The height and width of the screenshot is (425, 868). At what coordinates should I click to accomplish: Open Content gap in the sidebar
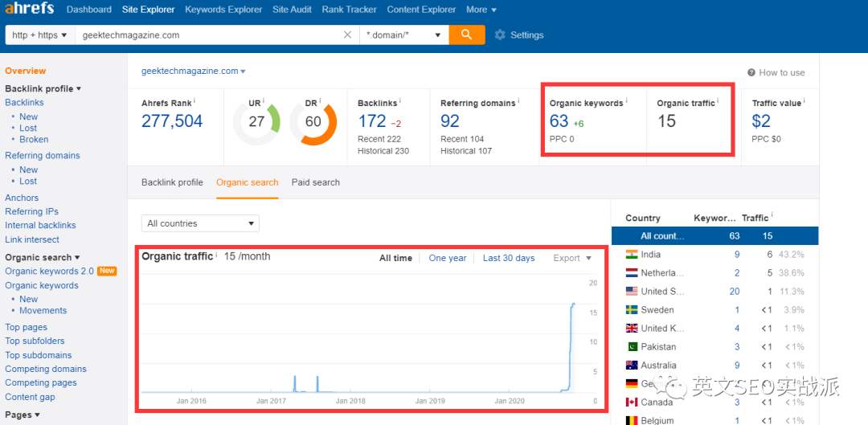point(30,397)
